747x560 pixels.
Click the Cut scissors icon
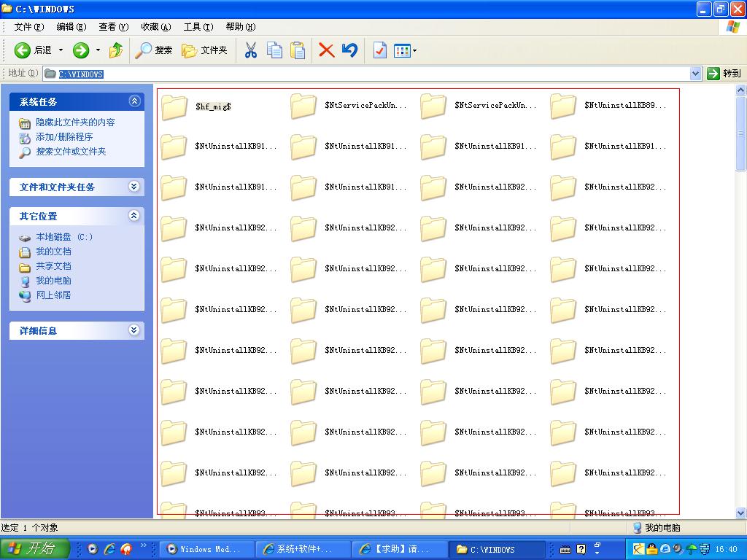click(251, 50)
